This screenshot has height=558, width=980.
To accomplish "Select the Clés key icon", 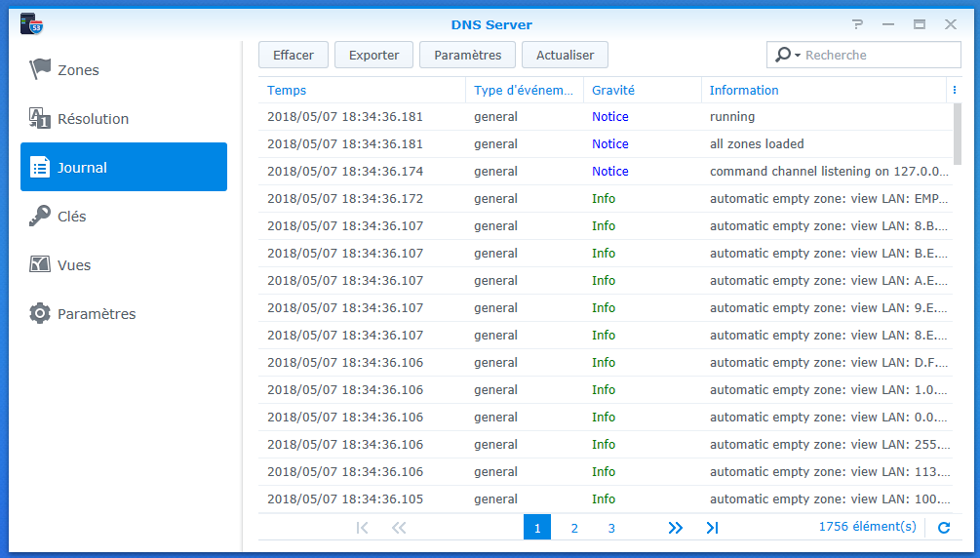I will (40, 217).
